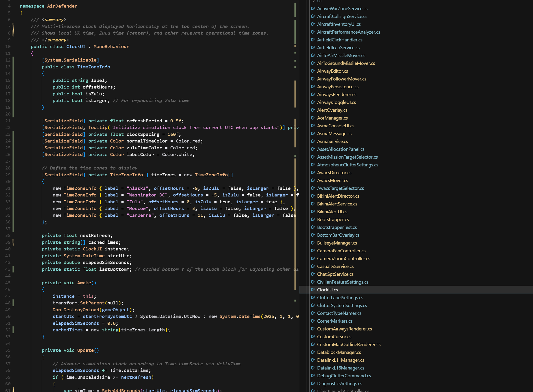The height and width of the screenshot is (392, 533).
Task: Open AwacsDirector.cs in the file tree
Action: click(334, 173)
